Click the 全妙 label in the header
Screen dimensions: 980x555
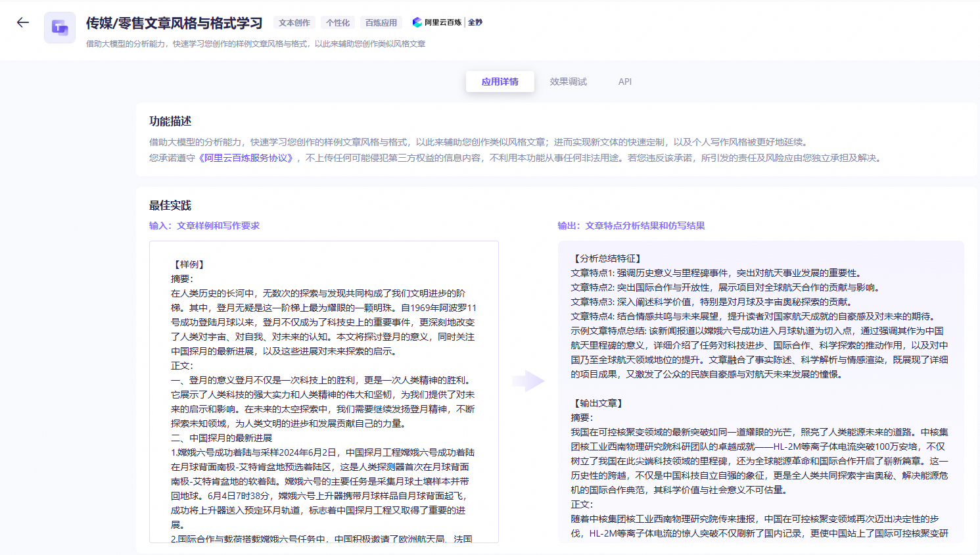[x=475, y=22]
